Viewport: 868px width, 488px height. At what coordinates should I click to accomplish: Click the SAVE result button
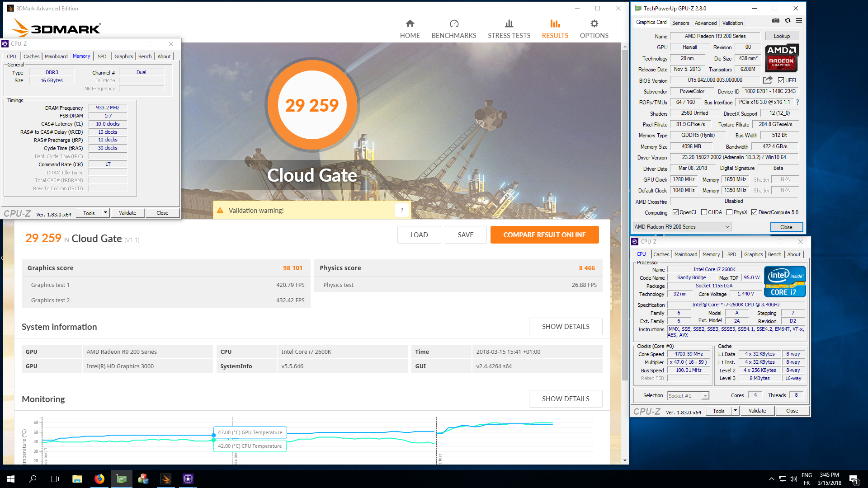click(x=466, y=235)
